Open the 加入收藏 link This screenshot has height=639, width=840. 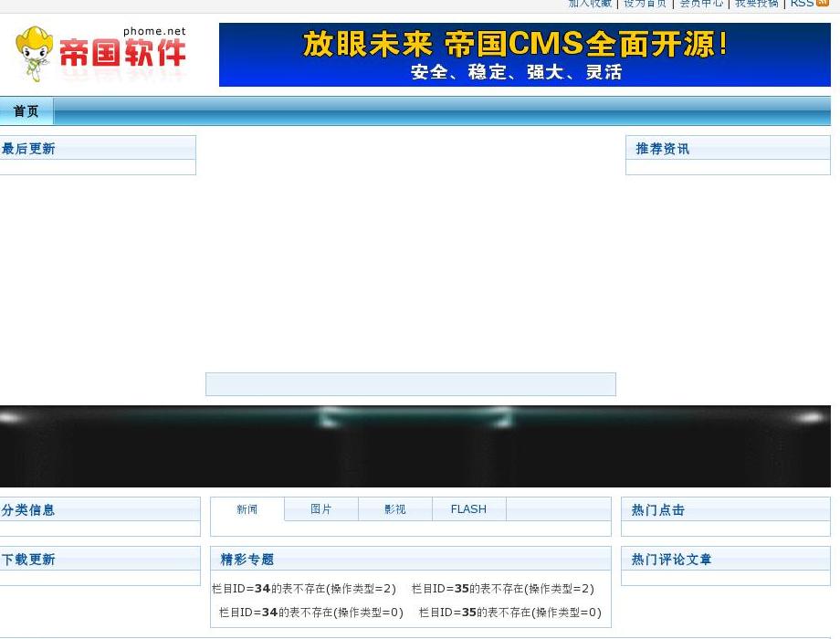pyautogui.click(x=590, y=3)
